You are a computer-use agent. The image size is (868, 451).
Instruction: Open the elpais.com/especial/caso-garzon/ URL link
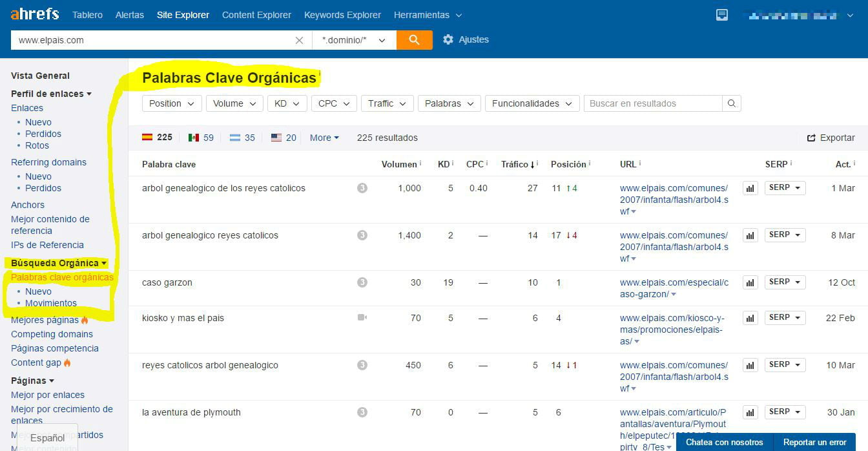[x=674, y=288]
